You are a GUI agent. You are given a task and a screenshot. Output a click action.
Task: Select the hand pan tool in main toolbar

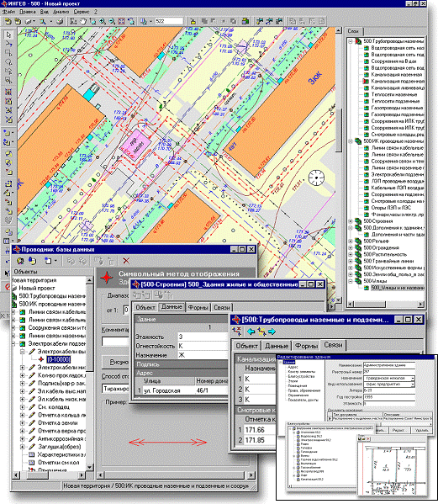pyautogui.click(x=83, y=22)
